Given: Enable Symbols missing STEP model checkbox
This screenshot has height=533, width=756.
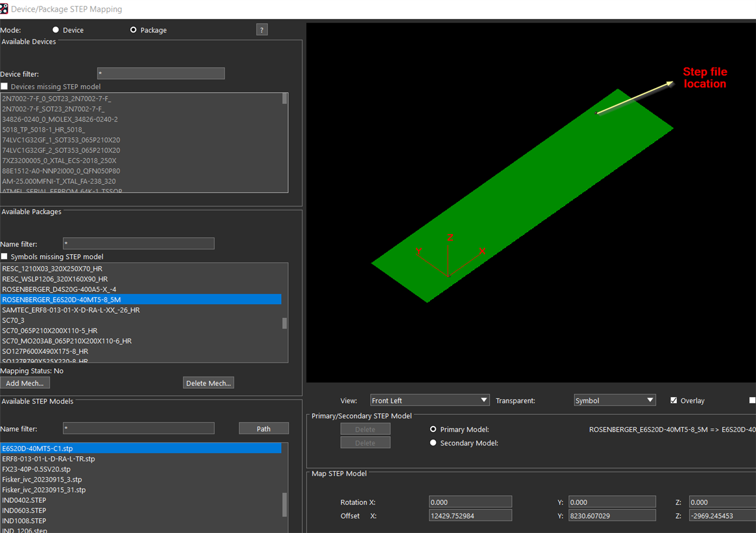Looking at the screenshot, I should coord(4,256).
